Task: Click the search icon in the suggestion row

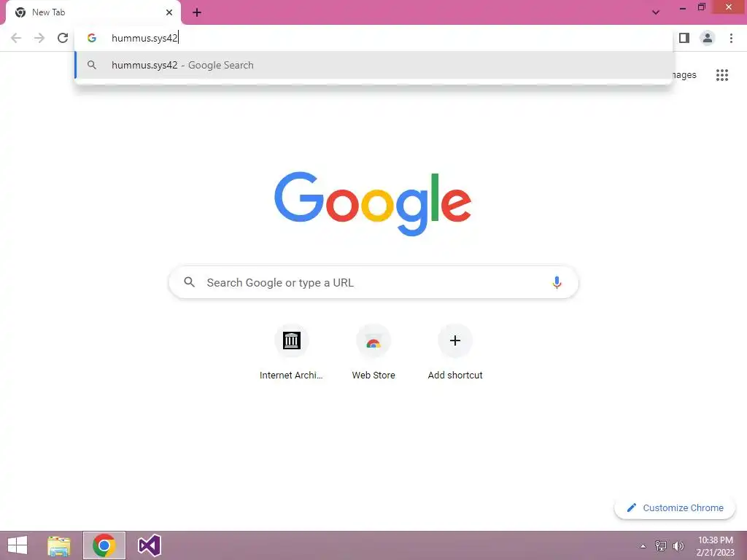Action: (92, 65)
